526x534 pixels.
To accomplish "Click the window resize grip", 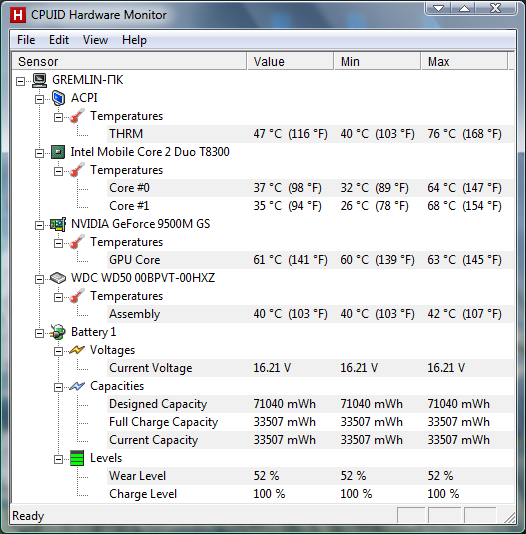I will pyautogui.click(x=510, y=517).
